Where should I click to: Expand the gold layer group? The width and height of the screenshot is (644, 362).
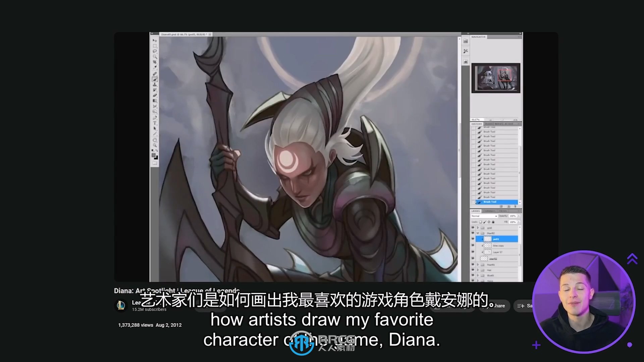(478, 228)
